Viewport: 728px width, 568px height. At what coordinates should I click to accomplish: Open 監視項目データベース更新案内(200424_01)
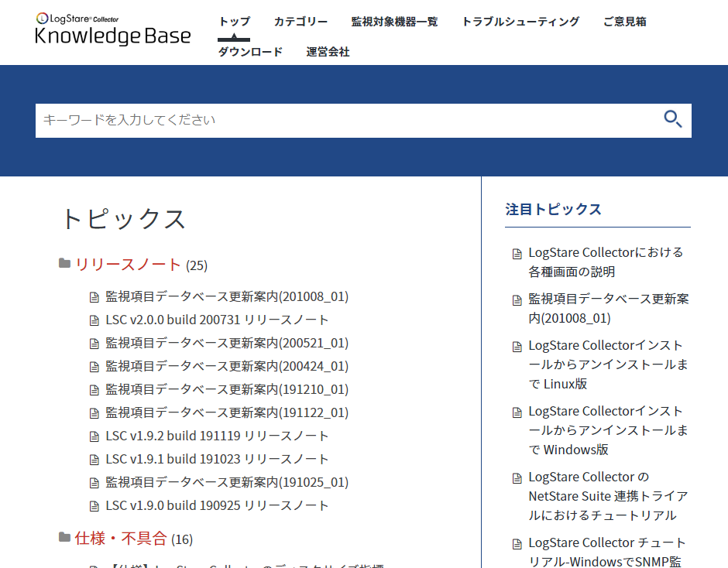227,366
